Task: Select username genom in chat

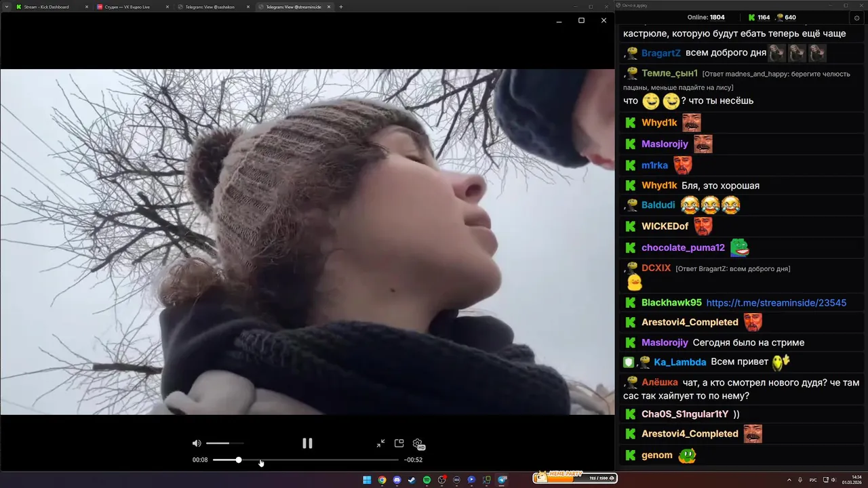Action: (657, 455)
